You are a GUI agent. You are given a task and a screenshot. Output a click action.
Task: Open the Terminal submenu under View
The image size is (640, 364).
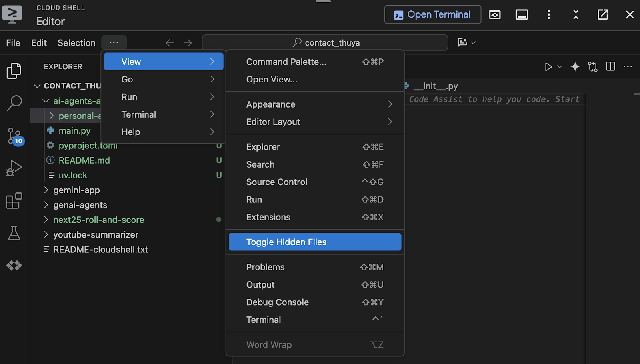[138, 114]
